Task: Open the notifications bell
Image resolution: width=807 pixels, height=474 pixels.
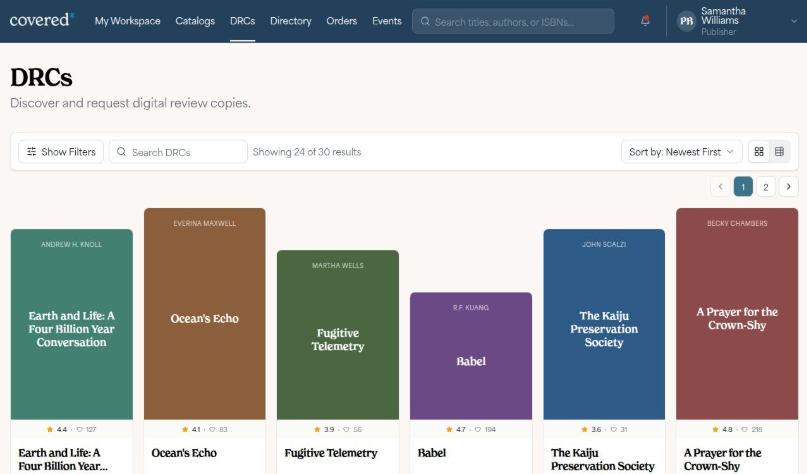Action: (645, 21)
